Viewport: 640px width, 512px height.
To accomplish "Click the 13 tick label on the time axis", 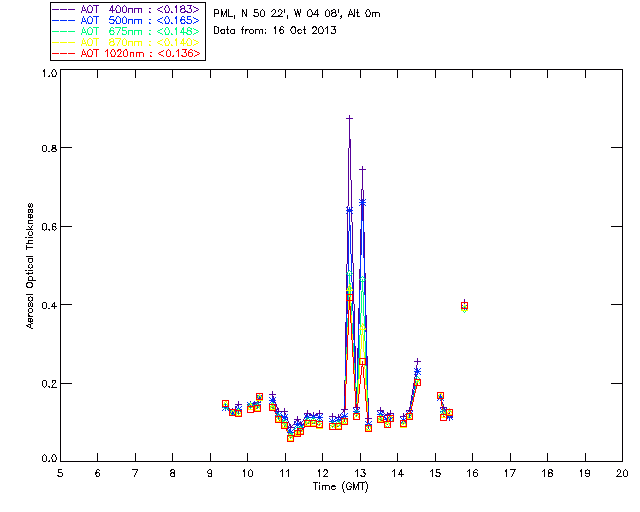I will click(360, 473).
